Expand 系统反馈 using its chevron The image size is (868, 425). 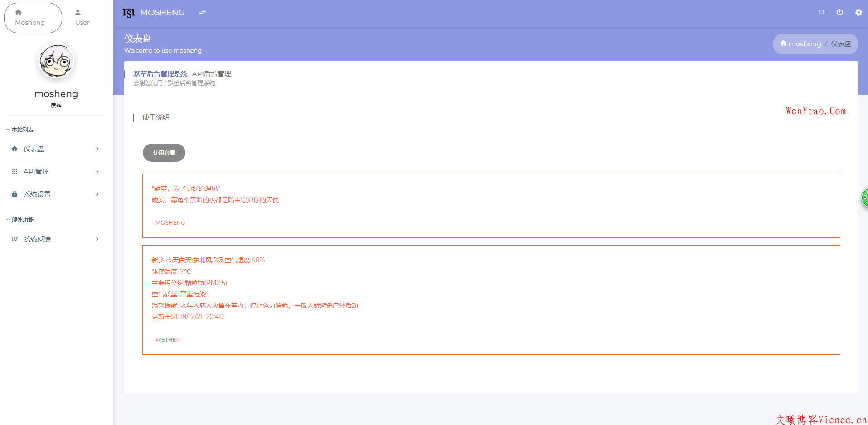coord(97,239)
